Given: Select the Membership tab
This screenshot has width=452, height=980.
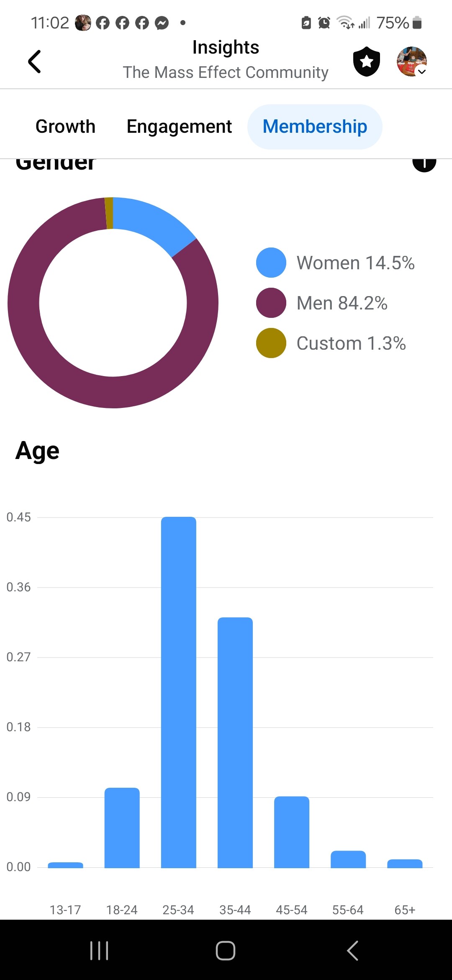Looking at the screenshot, I should click(x=315, y=126).
